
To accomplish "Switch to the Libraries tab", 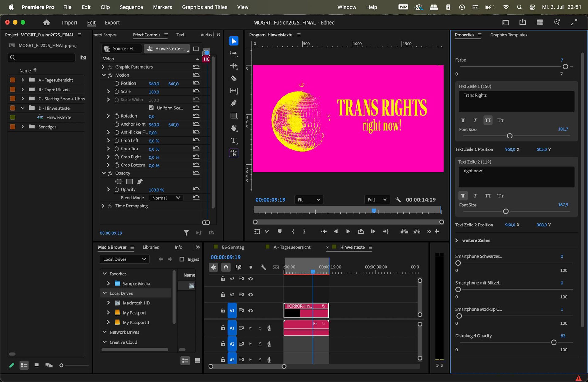I will pos(151,247).
